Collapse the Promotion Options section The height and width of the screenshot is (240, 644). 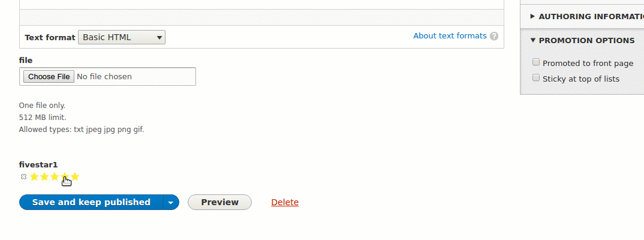(582, 40)
